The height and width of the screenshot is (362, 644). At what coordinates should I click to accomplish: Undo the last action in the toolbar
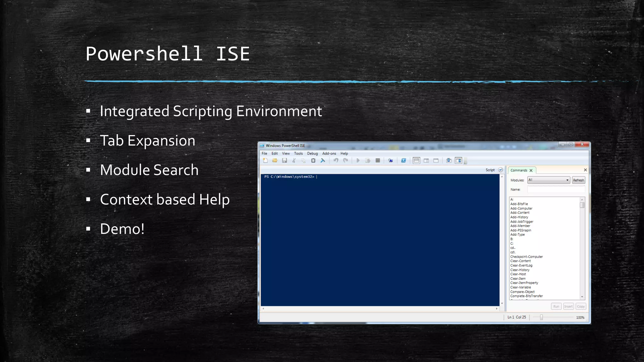click(336, 161)
